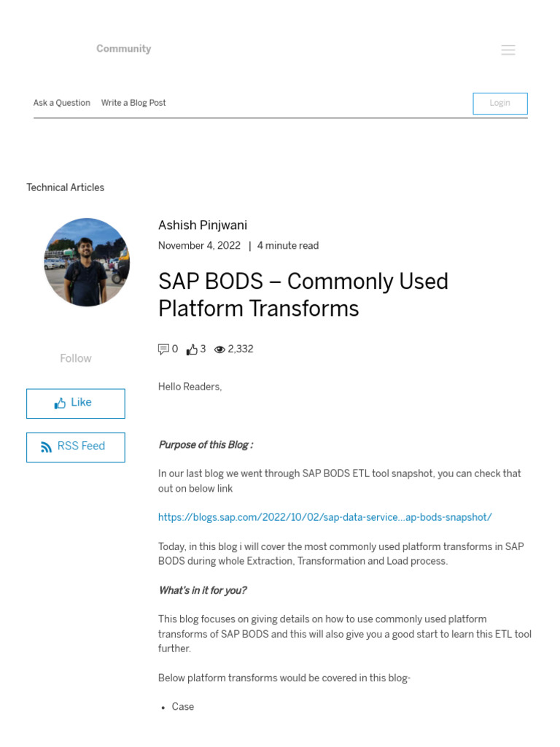Screen dimensions: 560x747
Task: Select Ask a Question
Action: 62,103
